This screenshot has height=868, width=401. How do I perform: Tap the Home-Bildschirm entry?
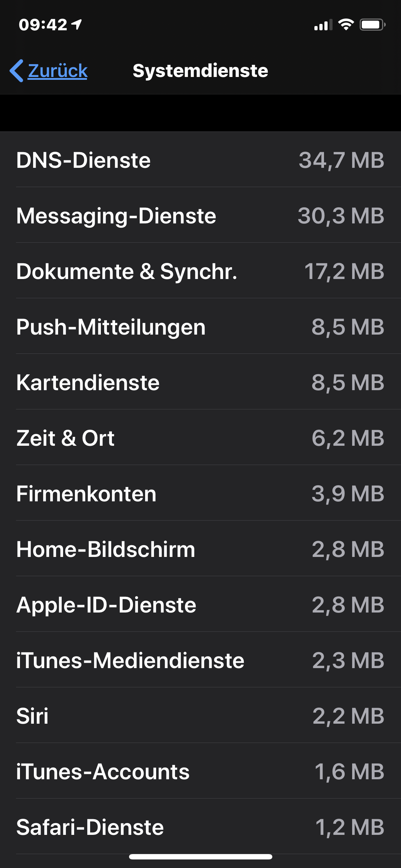(200, 549)
